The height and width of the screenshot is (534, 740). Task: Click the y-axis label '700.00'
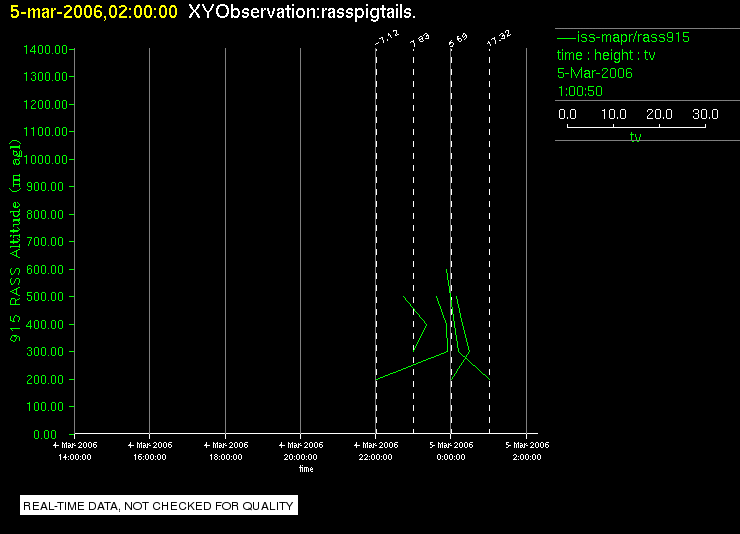[45, 242]
